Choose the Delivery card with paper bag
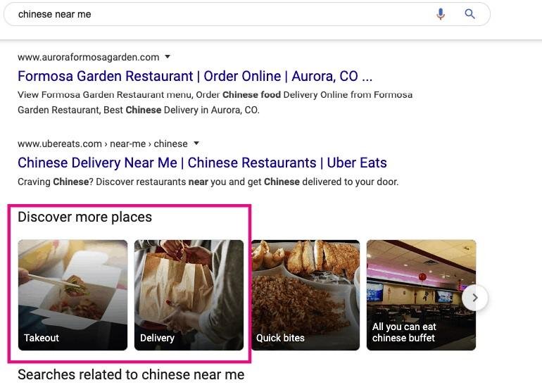Viewport: 542px width, 392px height. click(189, 295)
